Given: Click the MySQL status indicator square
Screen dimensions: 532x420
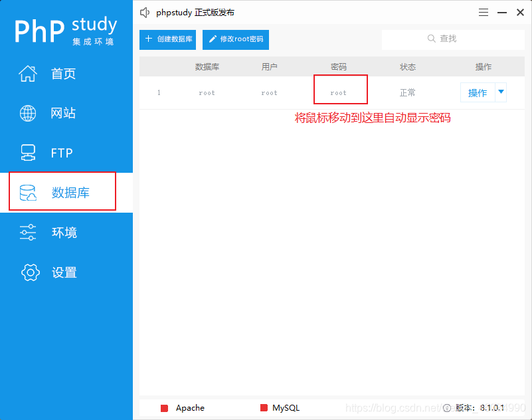Looking at the screenshot, I should (264, 408).
